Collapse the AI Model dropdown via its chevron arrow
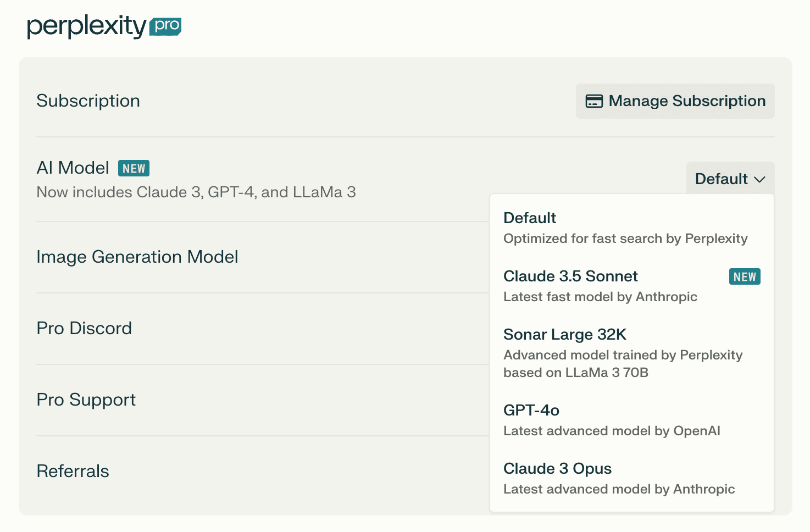This screenshot has width=810, height=532. tap(759, 179)
